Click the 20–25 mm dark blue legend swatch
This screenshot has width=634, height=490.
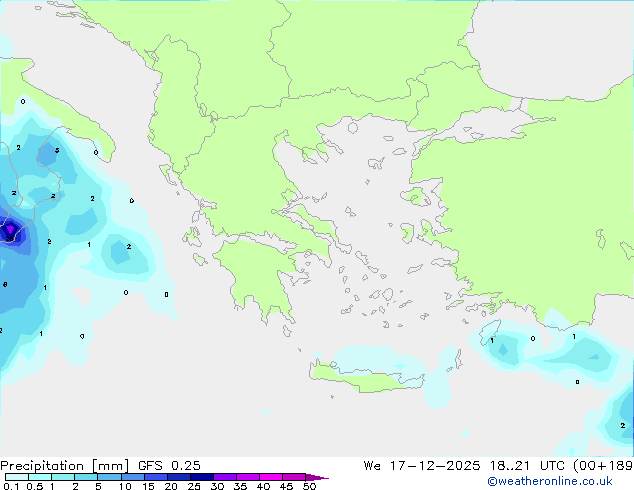click(179, 477)
